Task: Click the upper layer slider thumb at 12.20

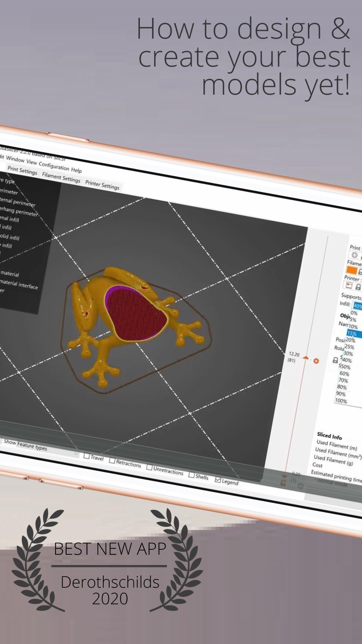Action: click(306, 358)
